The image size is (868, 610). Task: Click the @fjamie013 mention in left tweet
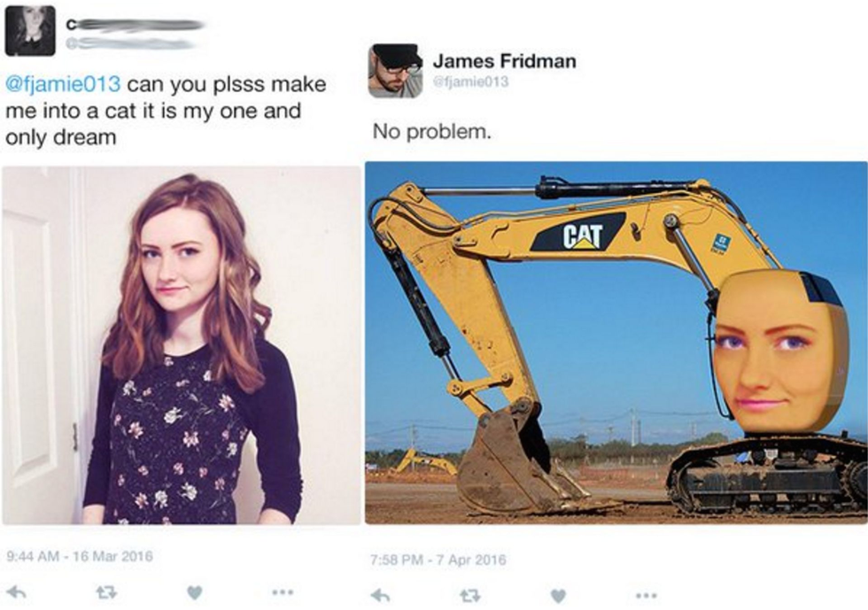pyautogui.click(x=63, y=85)
